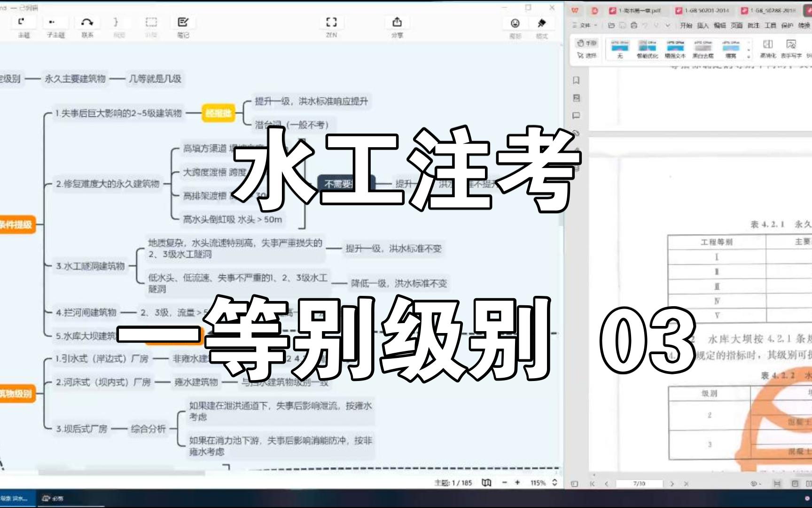This screenshot has width=812, height=508.
Task: Add a subtopic (子主题) in XMind
Action: [x=55, y=27]
